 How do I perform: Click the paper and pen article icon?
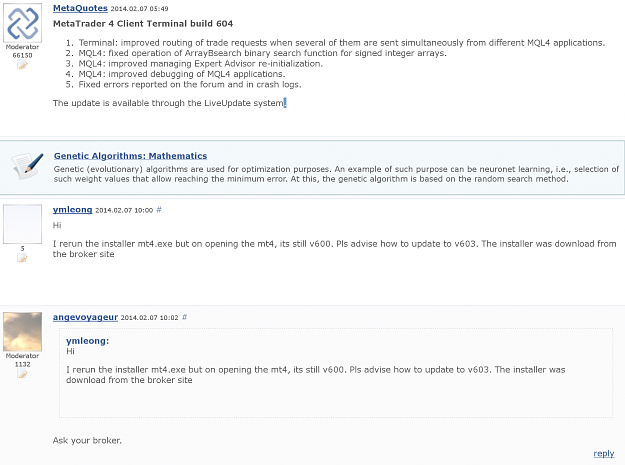click(x=28, y=166)
